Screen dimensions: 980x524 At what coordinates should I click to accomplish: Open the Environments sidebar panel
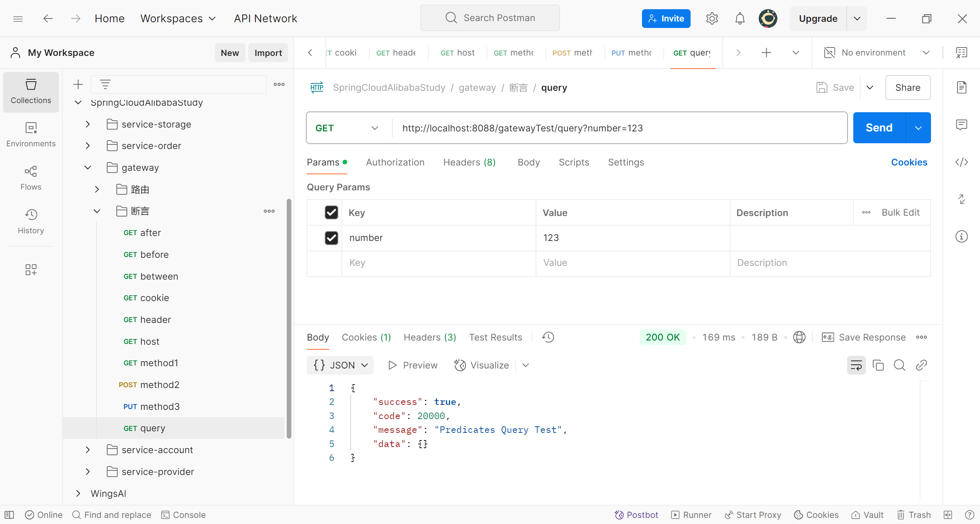[31, 135]
